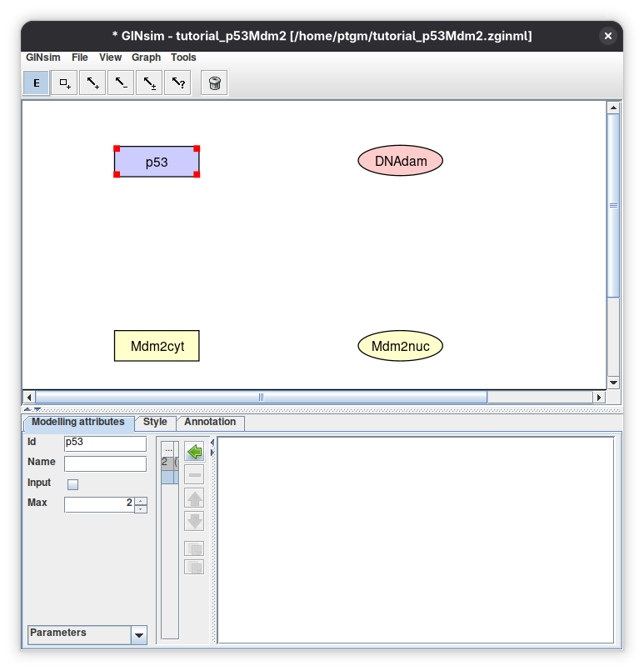This screenshot has width=644, height=671.
Task: Click the Id input field
Action: [105, 443]
